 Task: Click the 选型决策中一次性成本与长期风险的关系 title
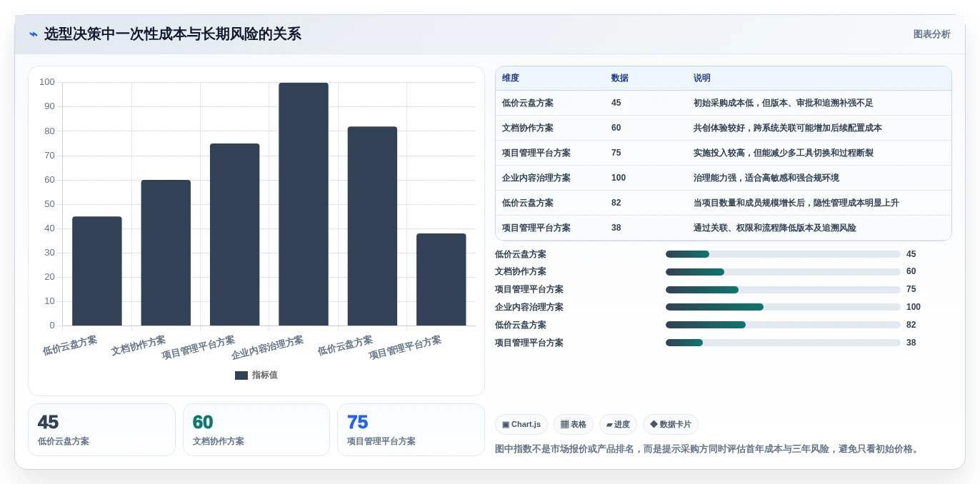click(x=172, y=34)
